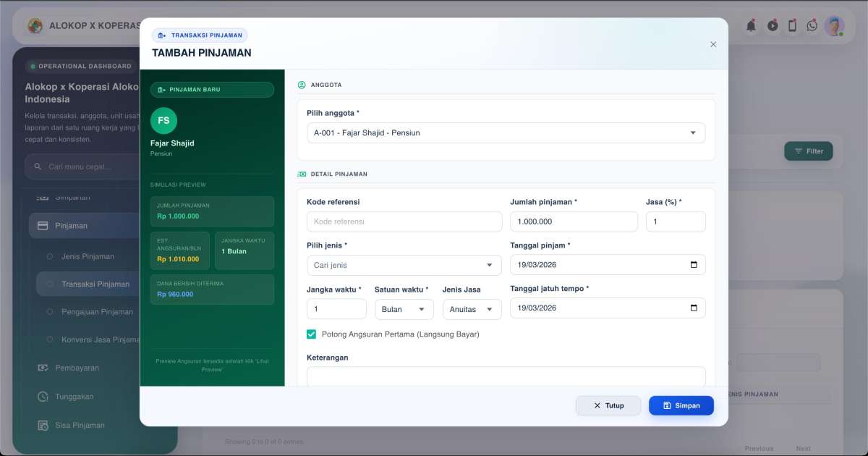Click the Pembayaran sidebar icon
This screenshot has width=868, height=456.
43,368
